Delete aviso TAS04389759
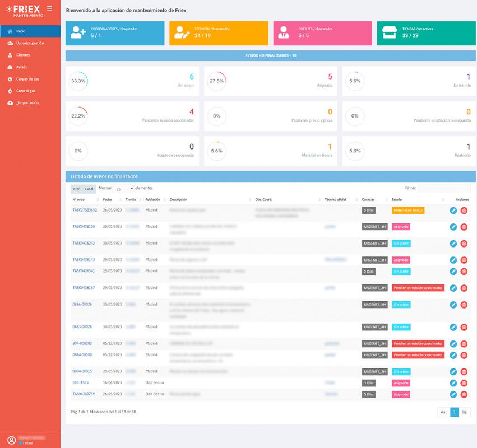The width and height of the screenshot is (477, 448). [x=464, y=394]
